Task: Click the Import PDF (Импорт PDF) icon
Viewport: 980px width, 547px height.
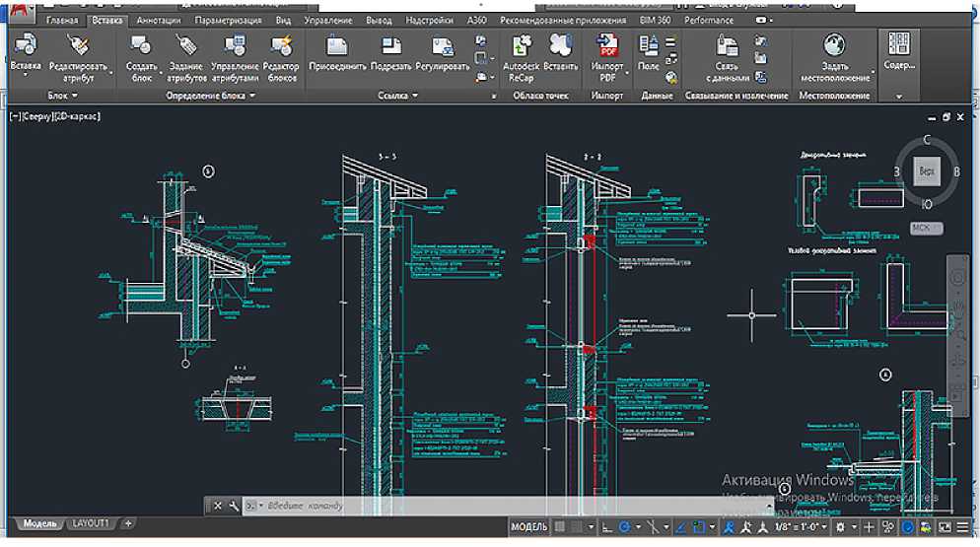Action: [607, 44]
